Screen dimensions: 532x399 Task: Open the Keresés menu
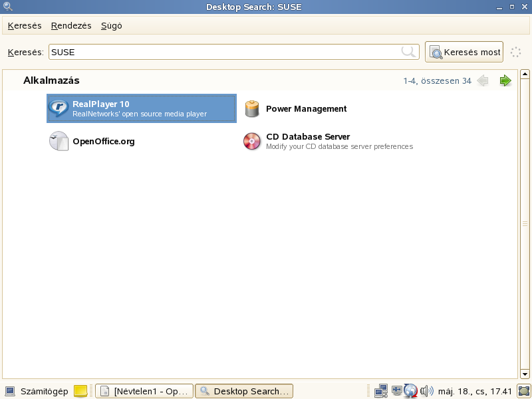25,26
